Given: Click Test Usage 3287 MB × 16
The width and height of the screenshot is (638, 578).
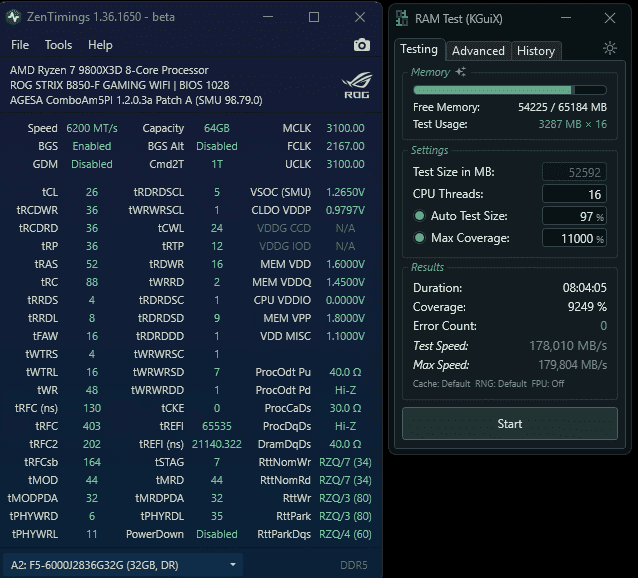Looking at the screenshot, I should tap(572, 124).
